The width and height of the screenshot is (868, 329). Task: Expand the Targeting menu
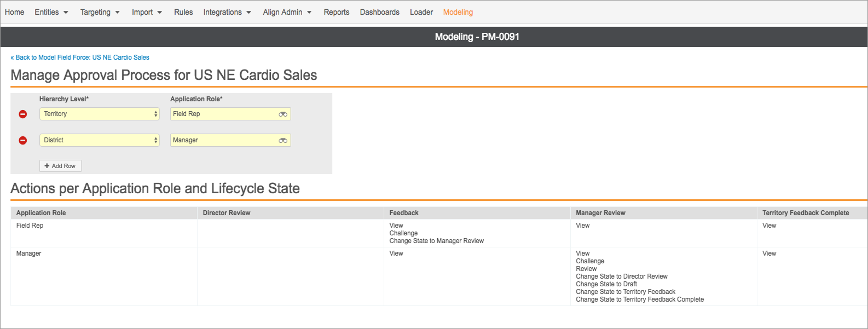(100, 12)
